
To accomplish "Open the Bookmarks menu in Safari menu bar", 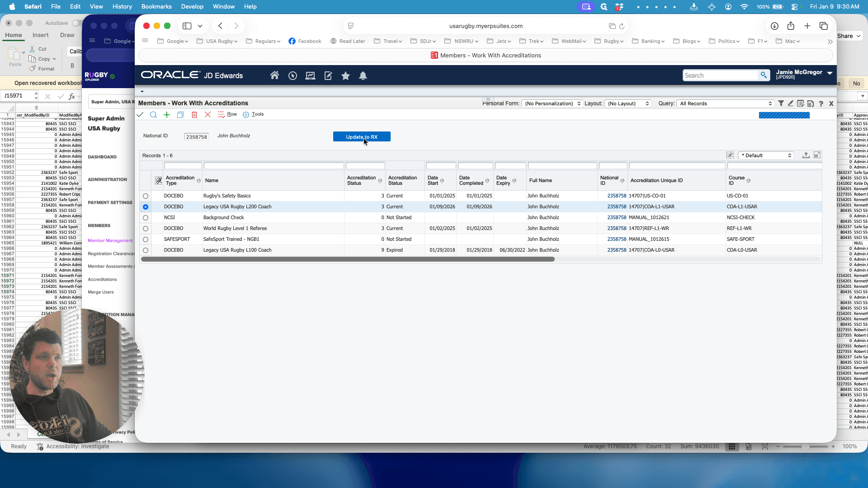I will click(156, 6).
